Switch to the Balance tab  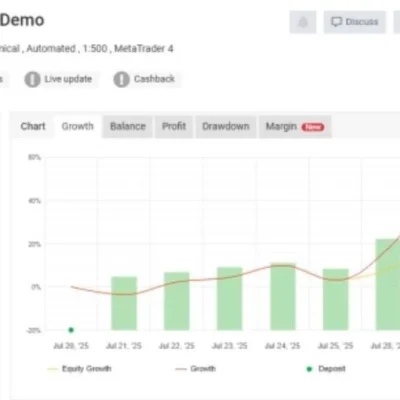pos(128,126)
